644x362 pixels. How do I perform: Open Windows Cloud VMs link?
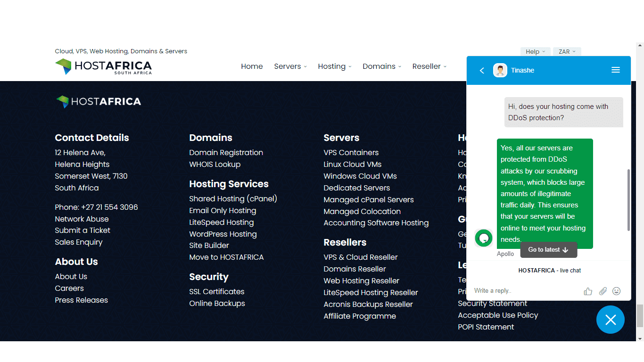pyautogui.click(x=360, y=176)
